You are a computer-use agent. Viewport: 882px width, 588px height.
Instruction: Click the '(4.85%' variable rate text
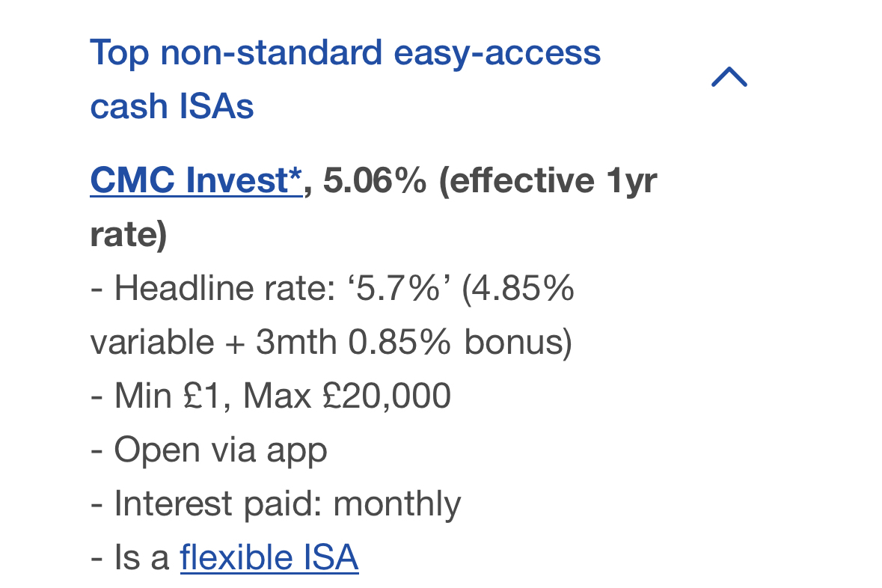518,289
